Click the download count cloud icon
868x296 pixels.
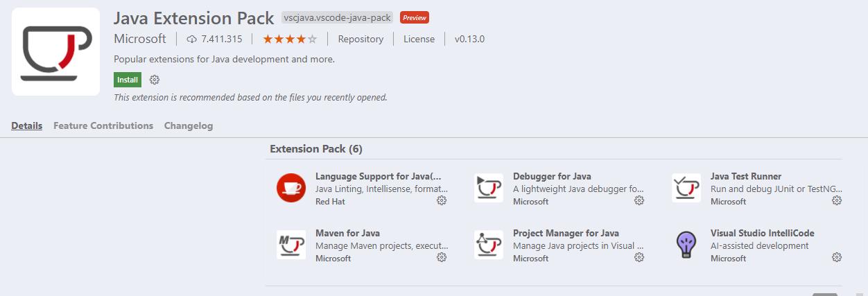192,39
